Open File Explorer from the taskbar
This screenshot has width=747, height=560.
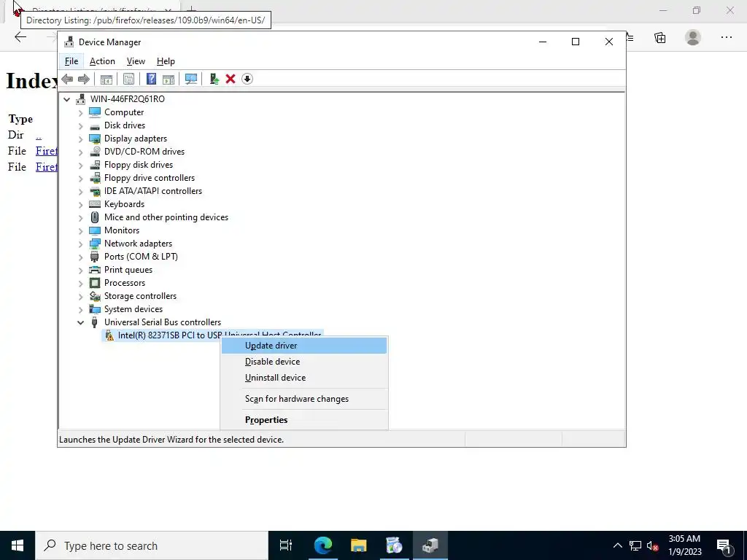pyautogui.click(x=358, y=545)
